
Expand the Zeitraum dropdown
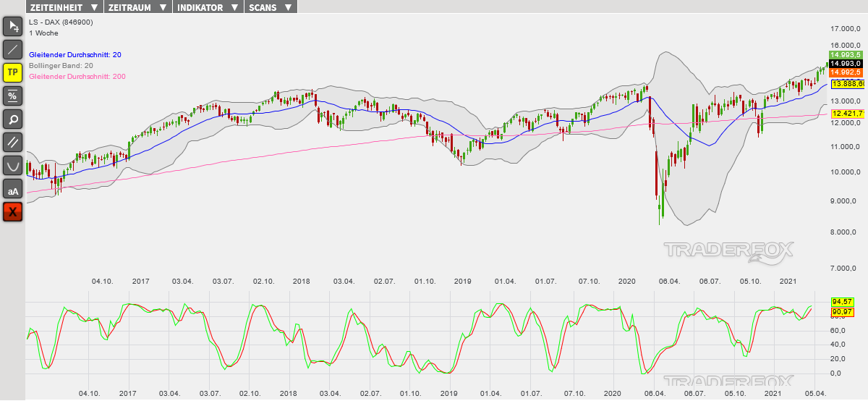click(137, 7)
